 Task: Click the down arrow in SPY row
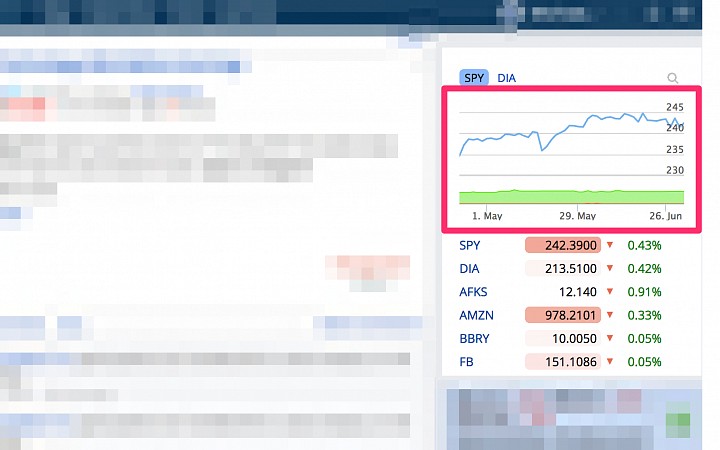click(x=610, y=245)
